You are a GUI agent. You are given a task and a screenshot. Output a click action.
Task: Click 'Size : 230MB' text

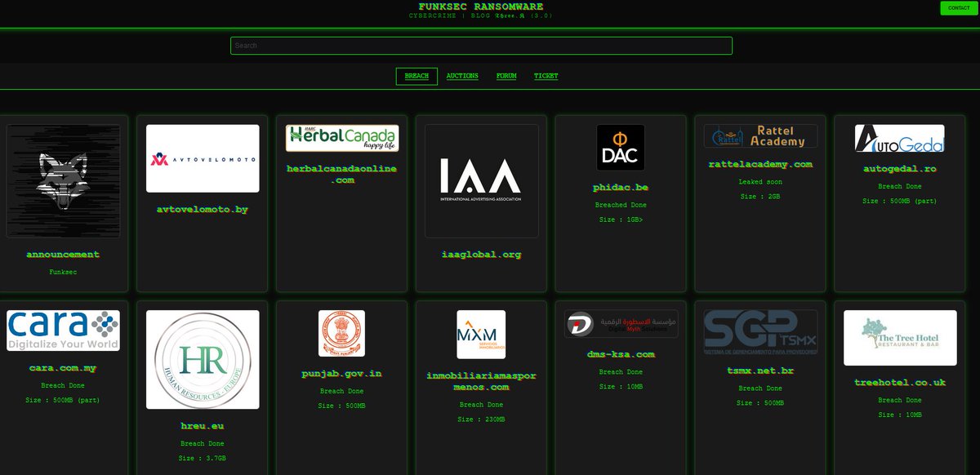point(482,420)
